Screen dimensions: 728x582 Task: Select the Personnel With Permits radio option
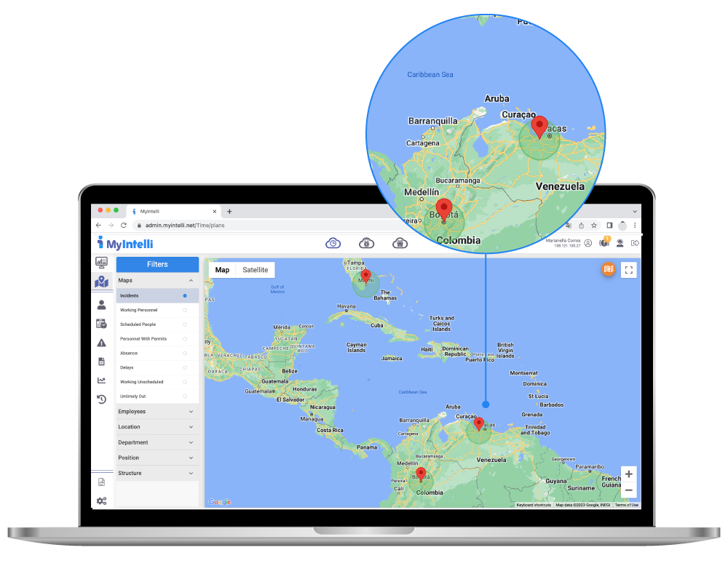185,339
